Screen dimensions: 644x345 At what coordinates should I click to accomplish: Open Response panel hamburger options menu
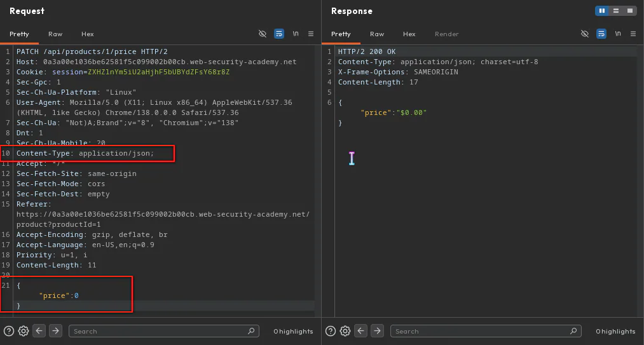coord(633,34)
